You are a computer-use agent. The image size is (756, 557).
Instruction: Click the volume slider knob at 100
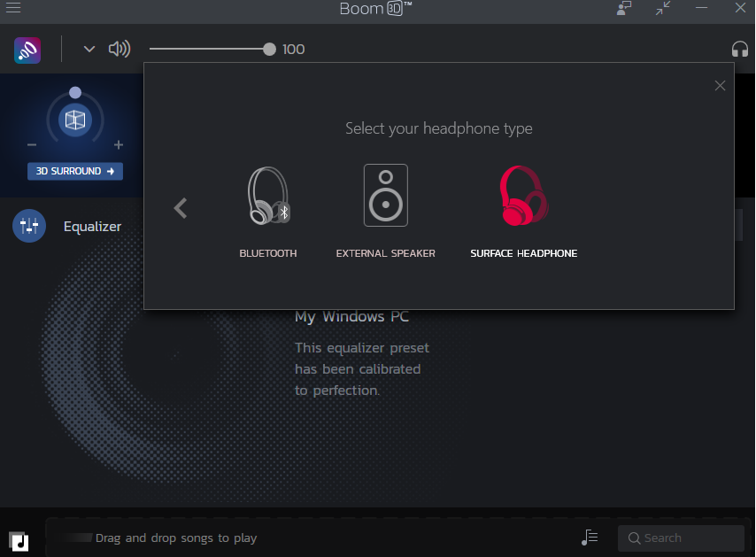click(x=269, y=50)
